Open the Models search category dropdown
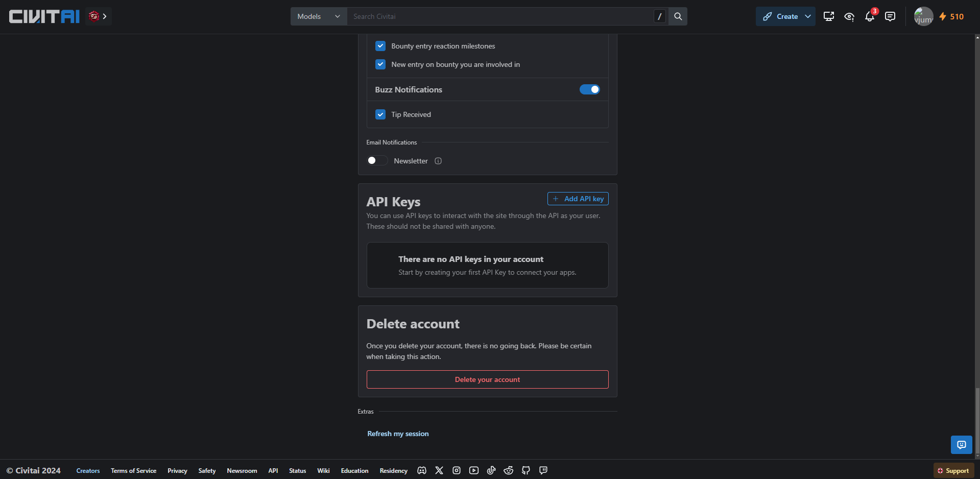The width and height of the screenshot is (980, 479). [319, 16]
